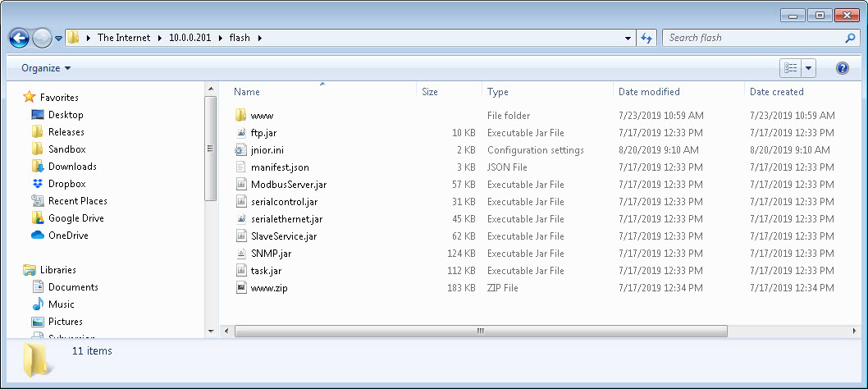Click '183 KB' size of www.zip
This screenshot has width=868, height=389.
coord(461,288)
